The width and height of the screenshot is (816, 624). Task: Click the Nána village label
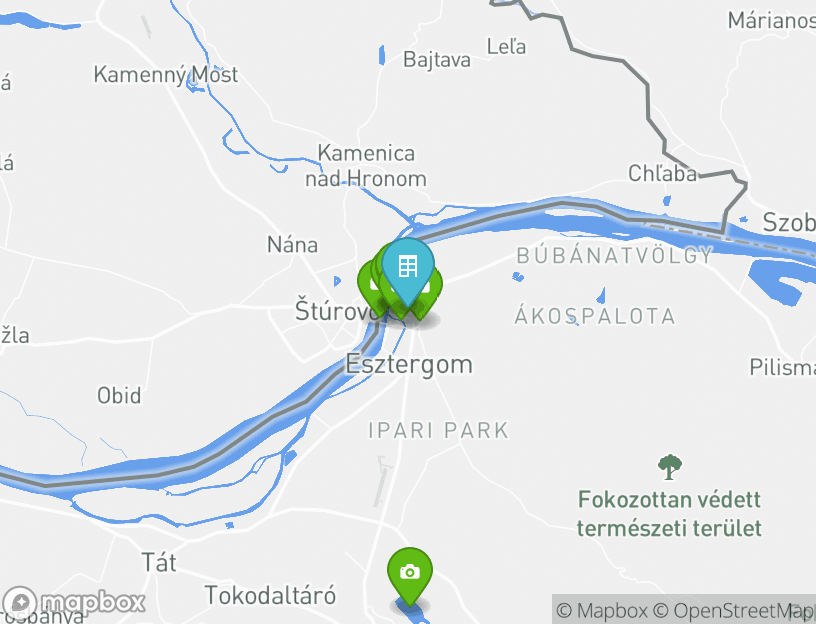(x=292, y=245)
